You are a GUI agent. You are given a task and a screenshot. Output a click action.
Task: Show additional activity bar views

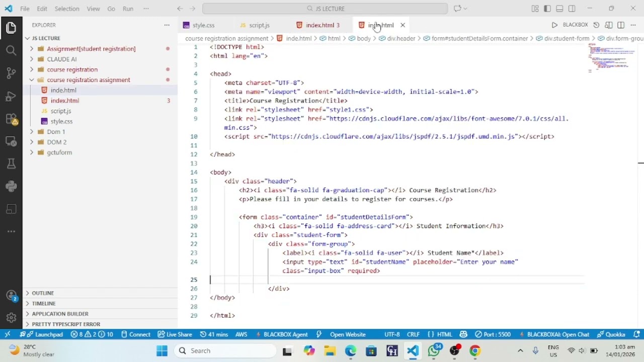pos(11,232)
